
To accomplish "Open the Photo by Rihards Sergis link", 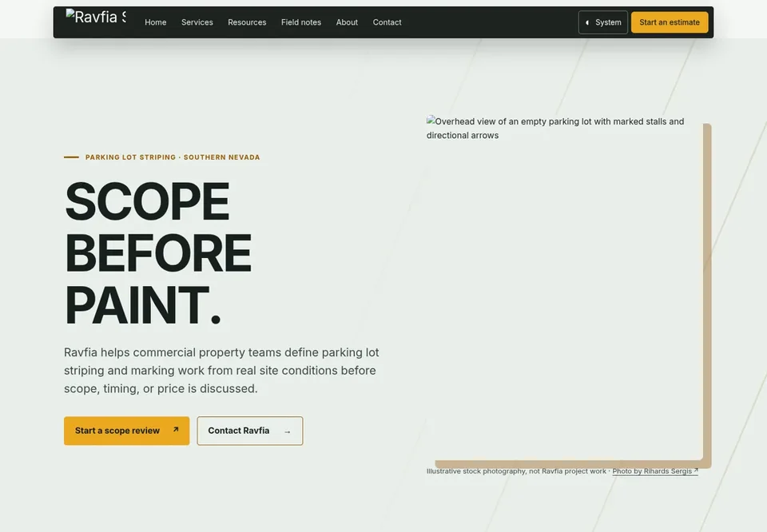I will [x=655, y=471].
